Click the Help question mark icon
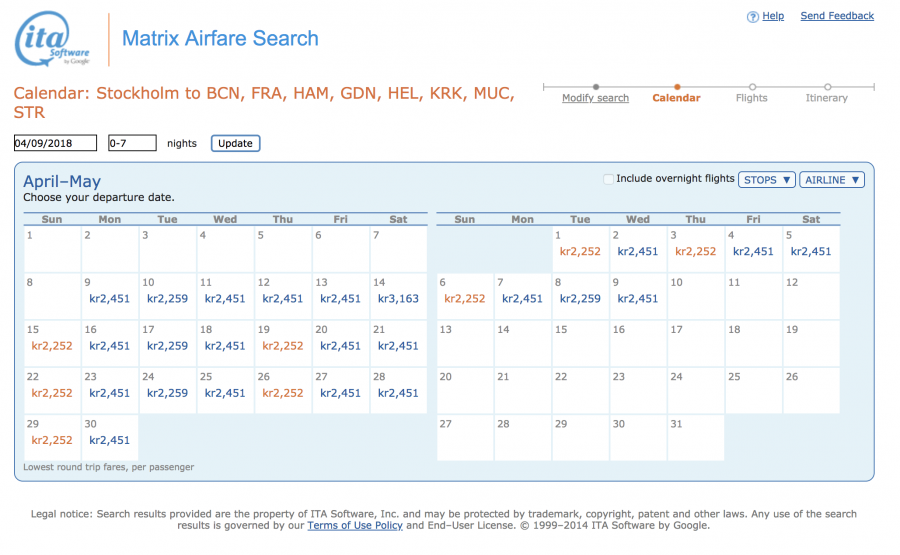 [x=753, y=17]
